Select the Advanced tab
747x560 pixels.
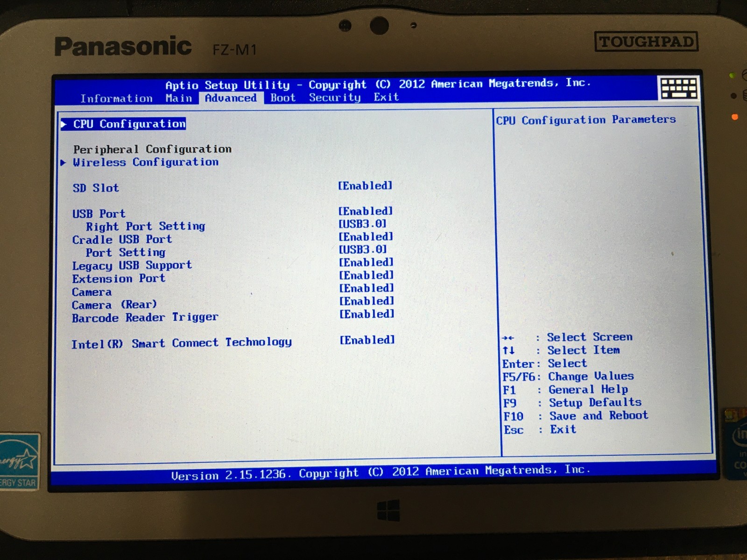(x=231, y=98)
